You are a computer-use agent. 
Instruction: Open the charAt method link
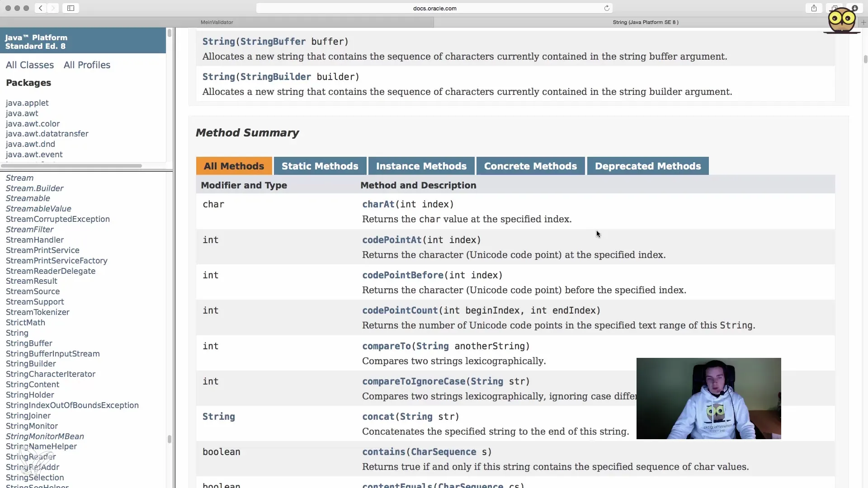click(x=378, y=204)
